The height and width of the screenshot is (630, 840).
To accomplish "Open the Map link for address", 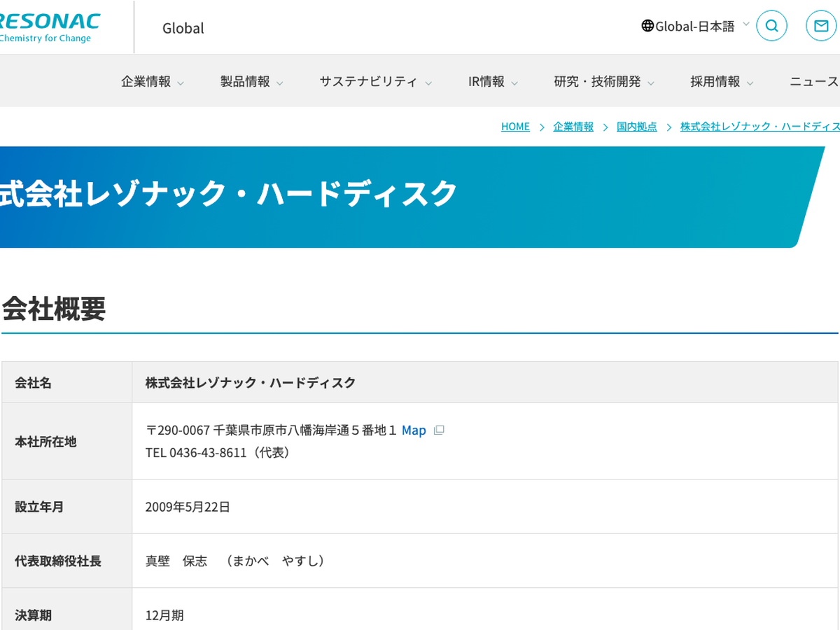I will click(414, 430).
